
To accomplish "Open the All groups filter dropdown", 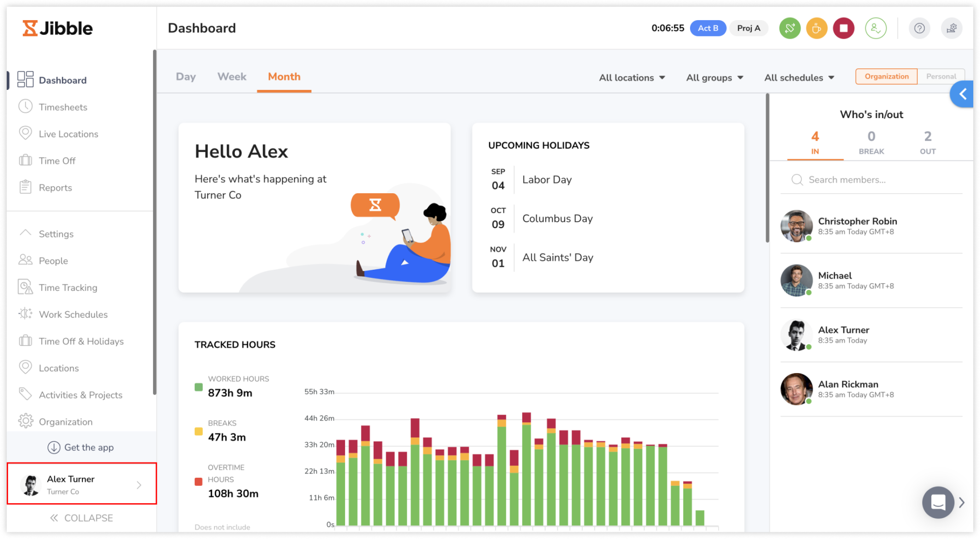I will [714, 77].
